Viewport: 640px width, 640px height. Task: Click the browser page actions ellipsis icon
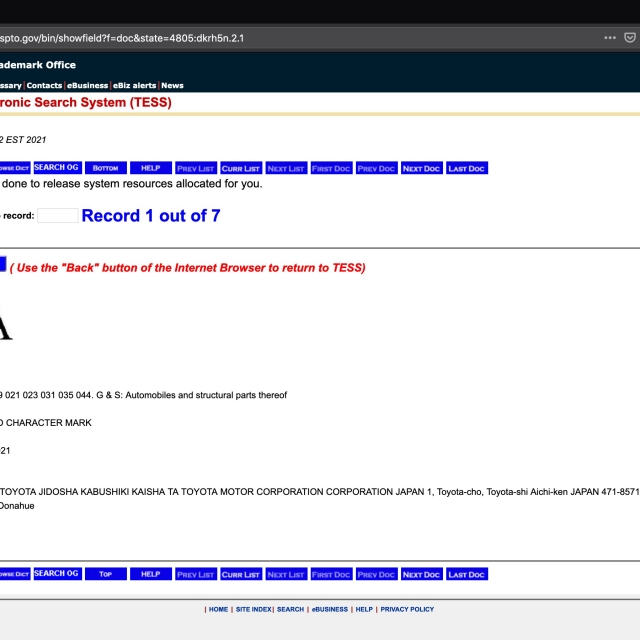pos(610,38)
